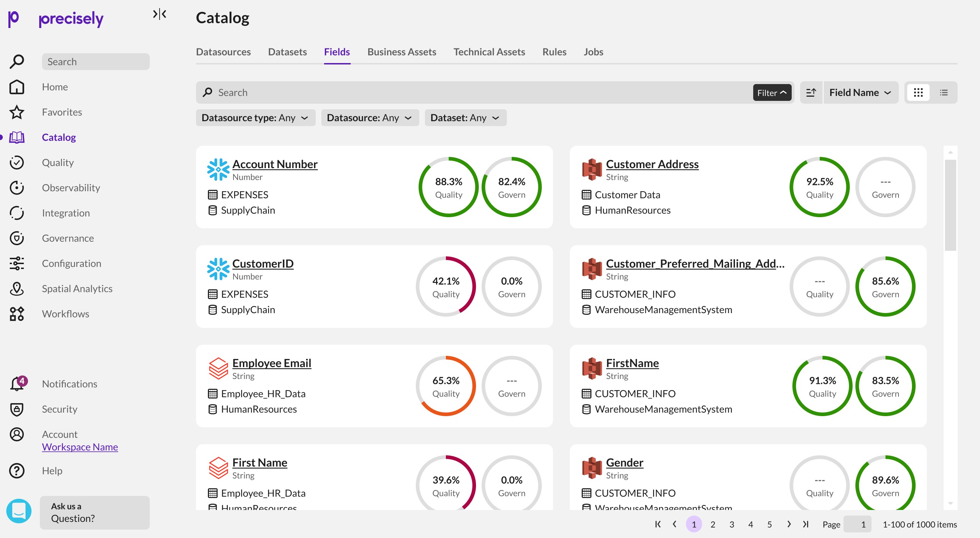
Task: Click the Employee Email 65.3% Quality gauge
Action: pyautogui.click(x=446, y=386)
